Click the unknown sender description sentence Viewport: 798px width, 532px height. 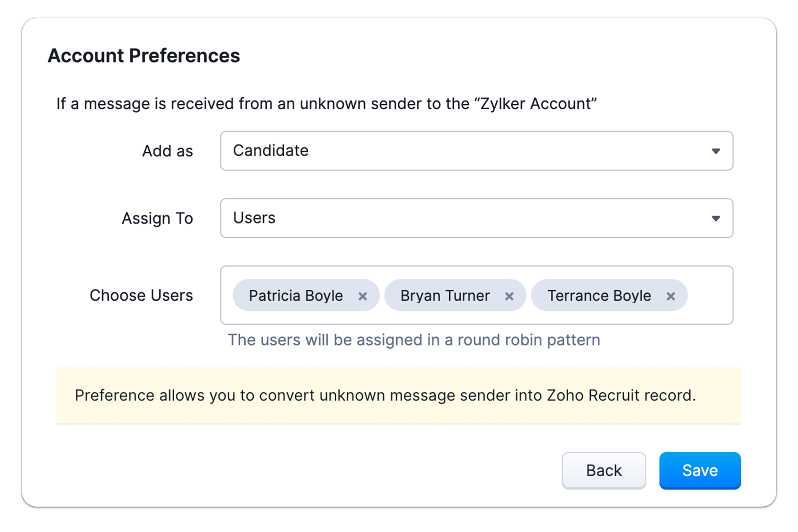(326, 103)
